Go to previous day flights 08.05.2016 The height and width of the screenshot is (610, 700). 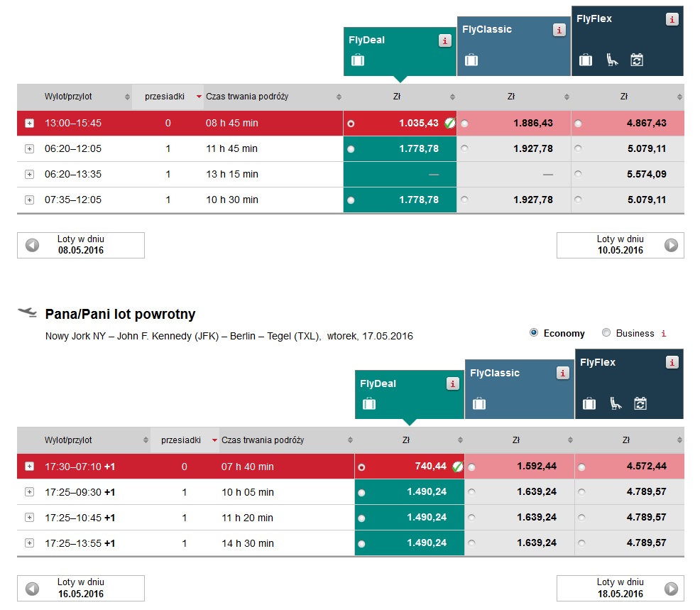point(81,245)
